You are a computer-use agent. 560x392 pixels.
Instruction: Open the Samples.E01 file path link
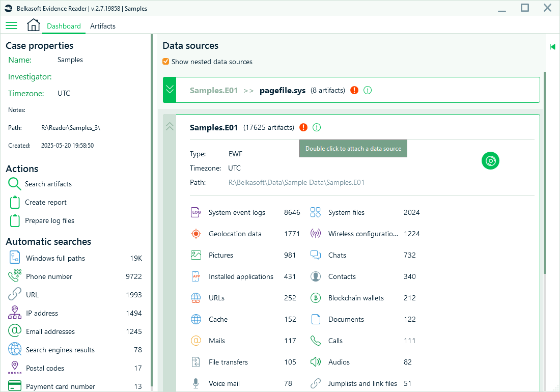[296, 182]
